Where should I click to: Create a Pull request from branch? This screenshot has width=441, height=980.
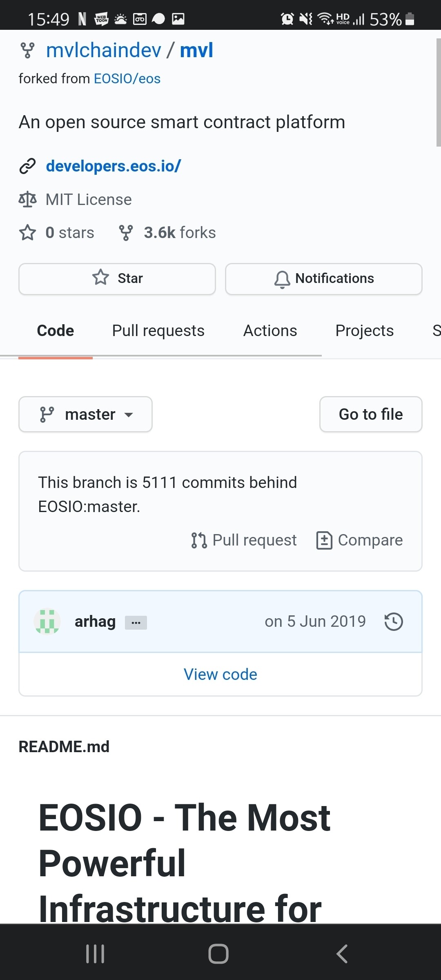click(x=244, y=540)
